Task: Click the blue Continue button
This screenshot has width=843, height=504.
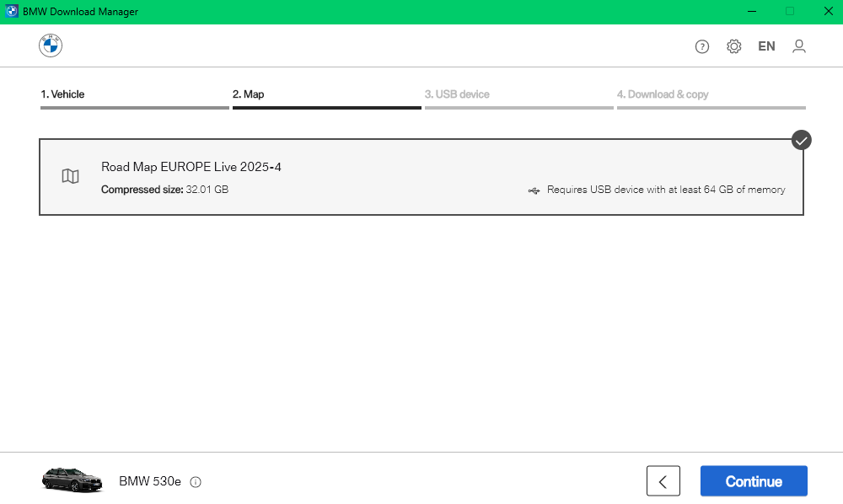Action: click(754, 481)
